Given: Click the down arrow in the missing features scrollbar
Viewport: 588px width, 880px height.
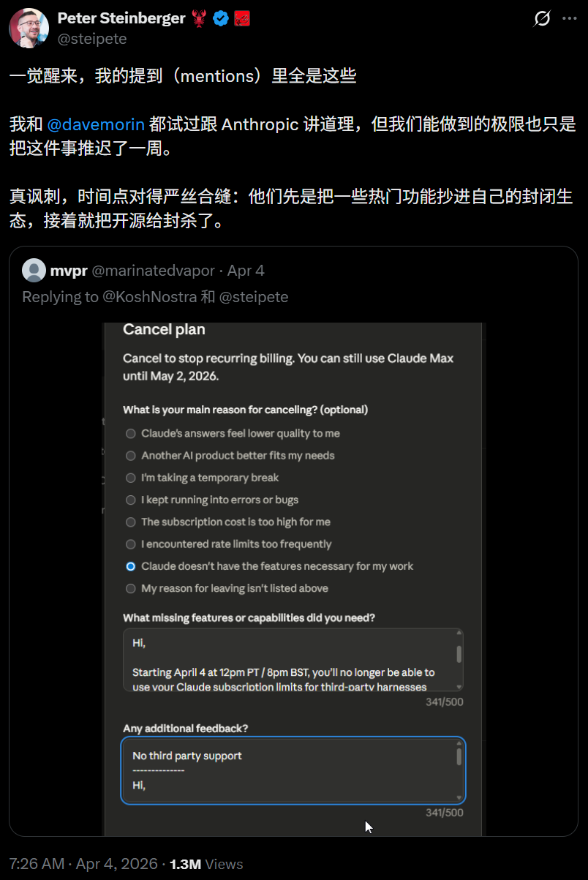Looking at the screenshot, I should pyautogui.click(x=459, y=687).
